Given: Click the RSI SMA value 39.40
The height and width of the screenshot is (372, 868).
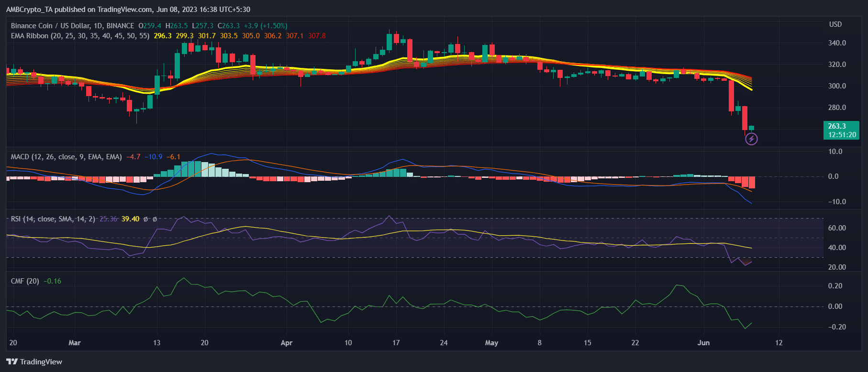Looking at the screenshot, I should coord(130,219).
